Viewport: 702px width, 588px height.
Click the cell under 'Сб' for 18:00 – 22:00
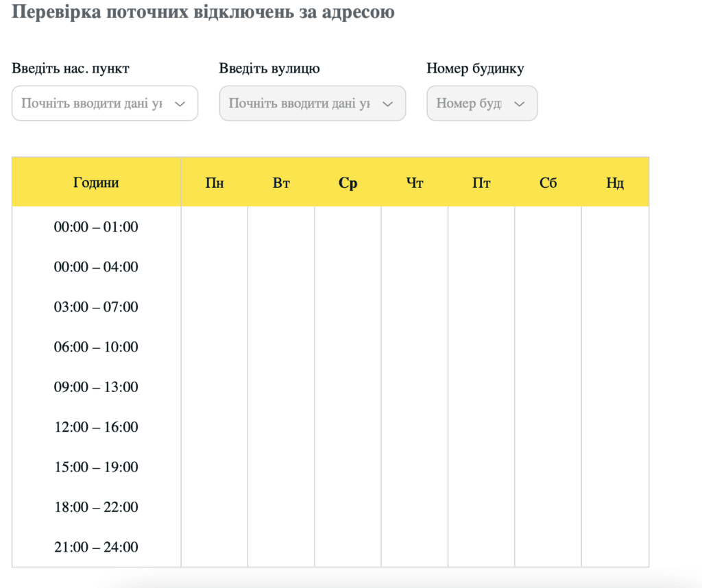pos(548,507)
